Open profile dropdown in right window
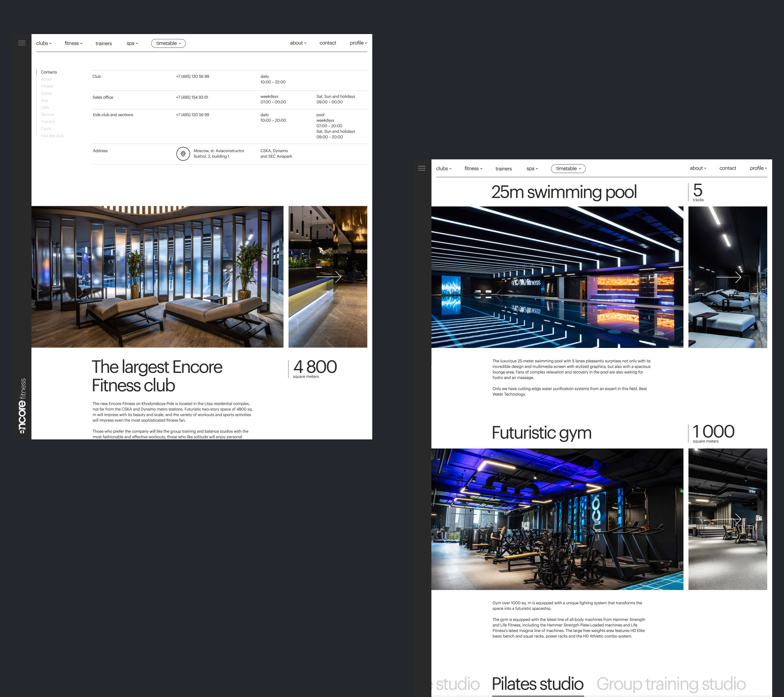784x697 pixels. point(758,168)
